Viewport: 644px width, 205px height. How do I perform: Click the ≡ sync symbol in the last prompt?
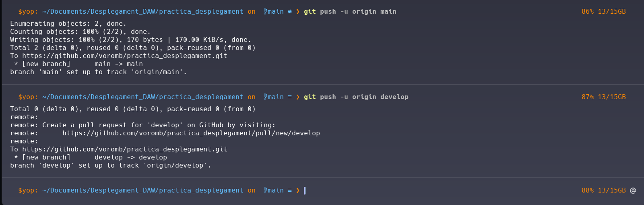289,191
